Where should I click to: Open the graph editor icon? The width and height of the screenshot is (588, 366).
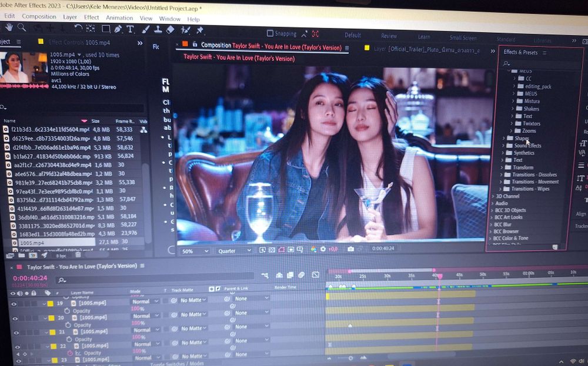click(315, 274)
